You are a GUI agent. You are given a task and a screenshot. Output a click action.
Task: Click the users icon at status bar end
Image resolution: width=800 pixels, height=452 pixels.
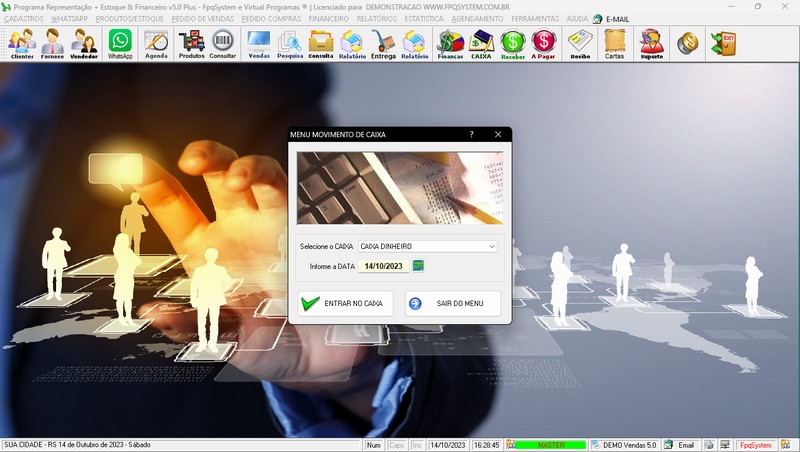tap(786, 445)
